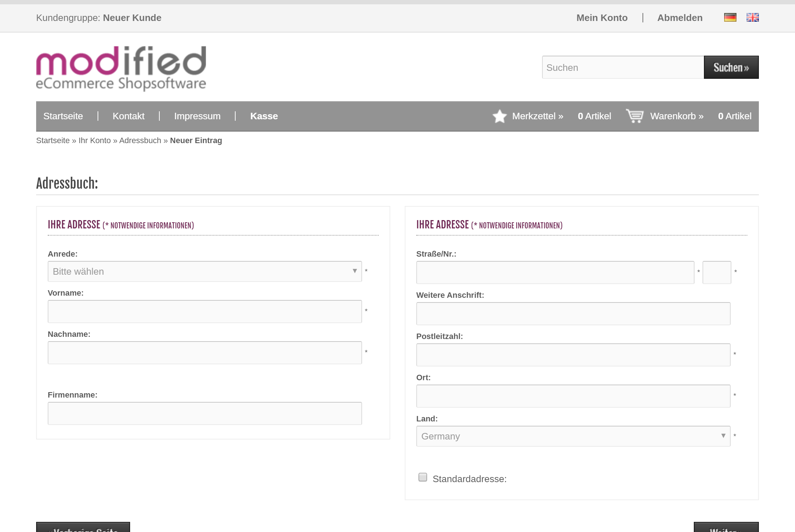
Task: Switch language via German flag icon
Action: click(x=730, y=17)
